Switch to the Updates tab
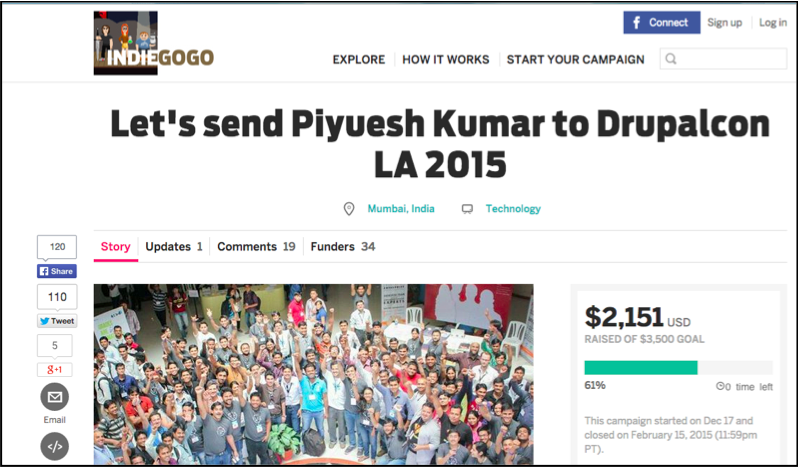Screen dimensions: 799x467 coord(174,247)
